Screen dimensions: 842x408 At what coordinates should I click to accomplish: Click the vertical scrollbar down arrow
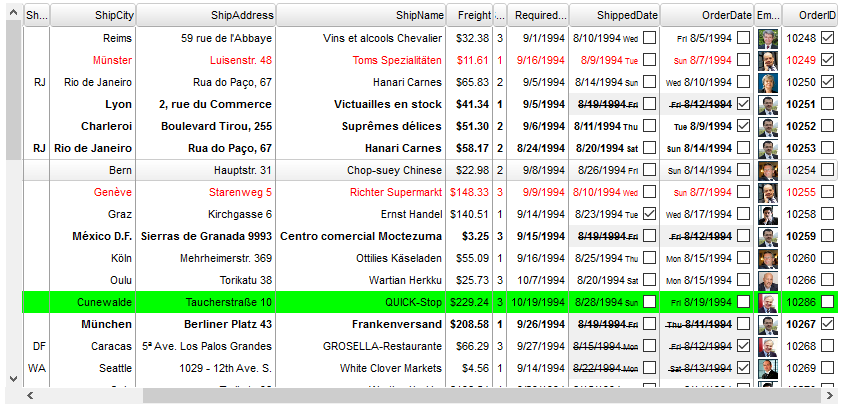tap(13, 378)
